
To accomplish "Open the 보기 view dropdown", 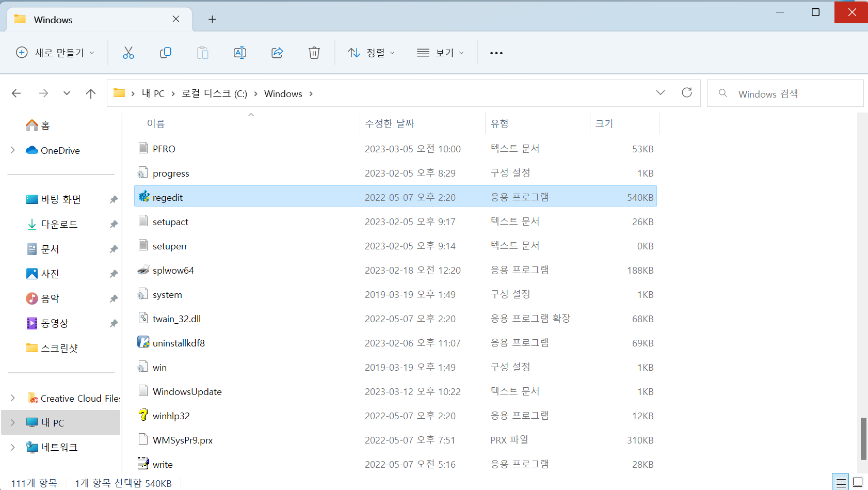I will (x=441, y=53).
